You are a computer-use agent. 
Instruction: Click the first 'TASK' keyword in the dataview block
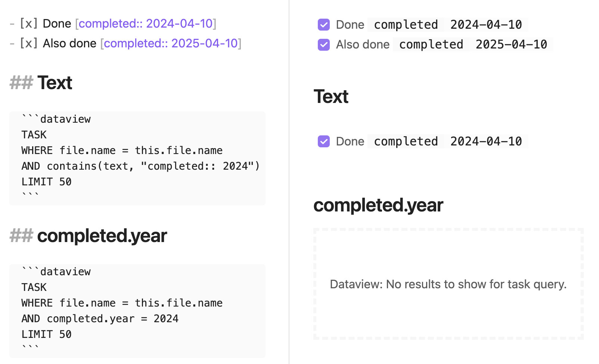click(34, 135)
